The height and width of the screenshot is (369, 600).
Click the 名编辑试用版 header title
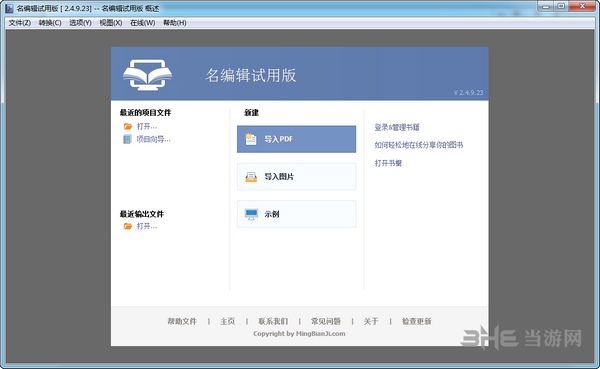pyautogui.click(x=251, y=75)
